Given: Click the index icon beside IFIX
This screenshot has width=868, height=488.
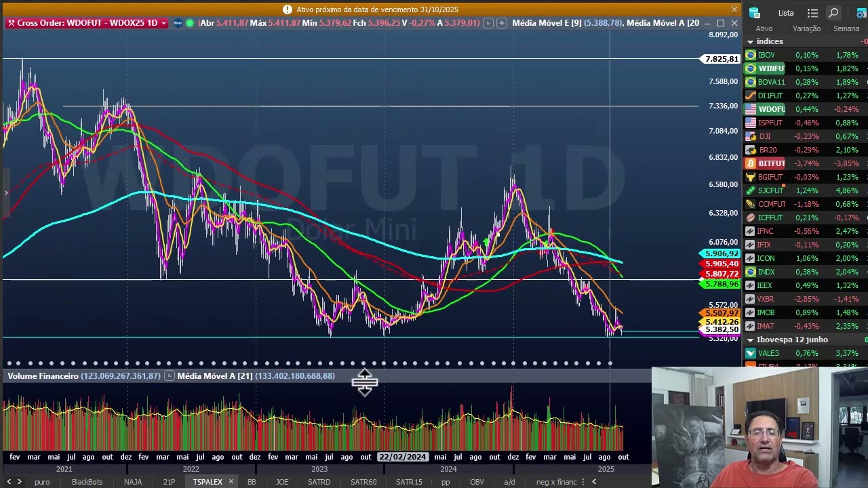Looking at the screenshot, I should pyautogui.click(x=750, y=245).
